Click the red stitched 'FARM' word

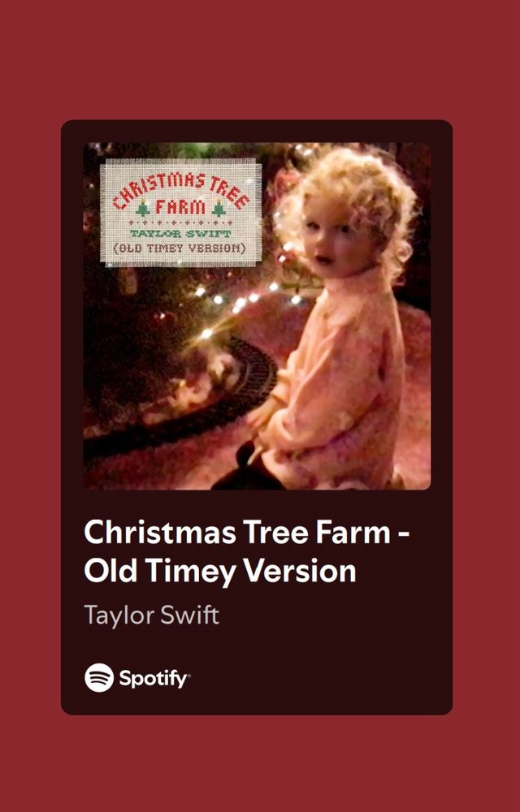click(180, 208)
